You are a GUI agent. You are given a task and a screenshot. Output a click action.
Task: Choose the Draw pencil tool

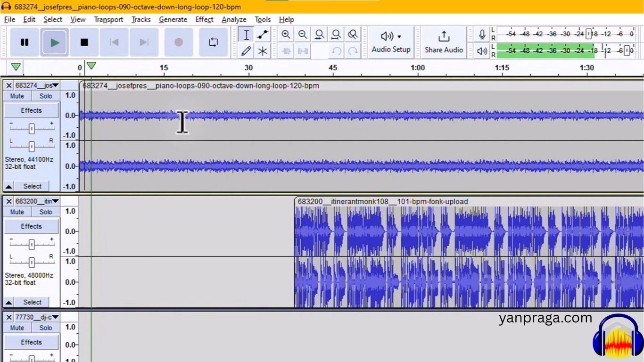click(246, 51)
